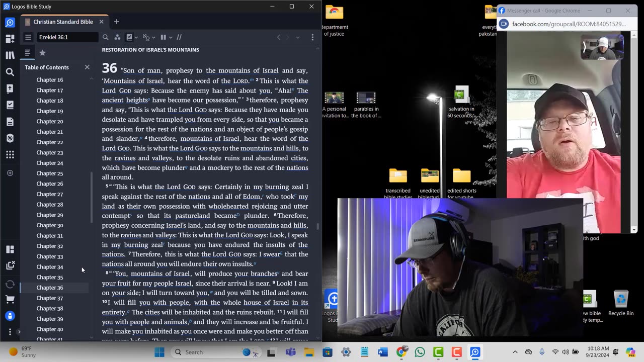Click the Favorites star tab icon

click(x=42, y=53)
